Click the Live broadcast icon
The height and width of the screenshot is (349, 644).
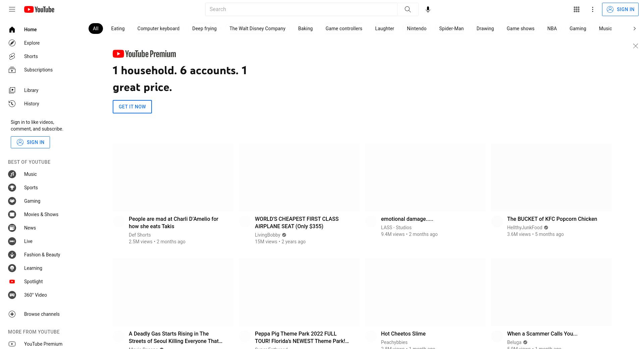click(12, 241)
